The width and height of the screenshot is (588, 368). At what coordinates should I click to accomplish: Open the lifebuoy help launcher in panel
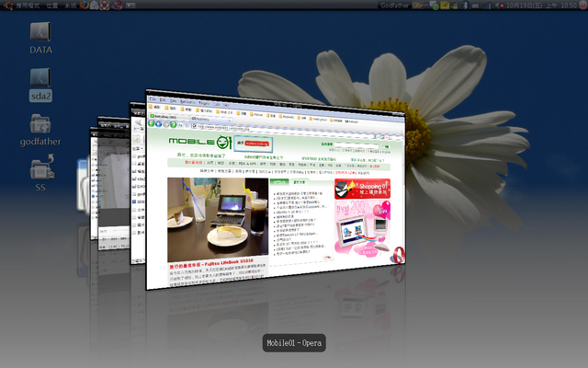pos(105,5)
